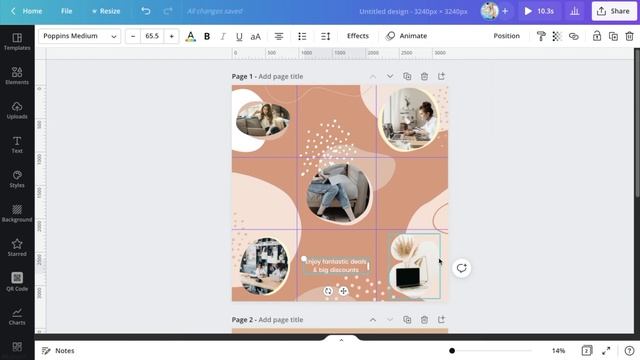Play the 10.3s presentation
This screenshot has width=640, height=360.
click(x=539, y=11)
